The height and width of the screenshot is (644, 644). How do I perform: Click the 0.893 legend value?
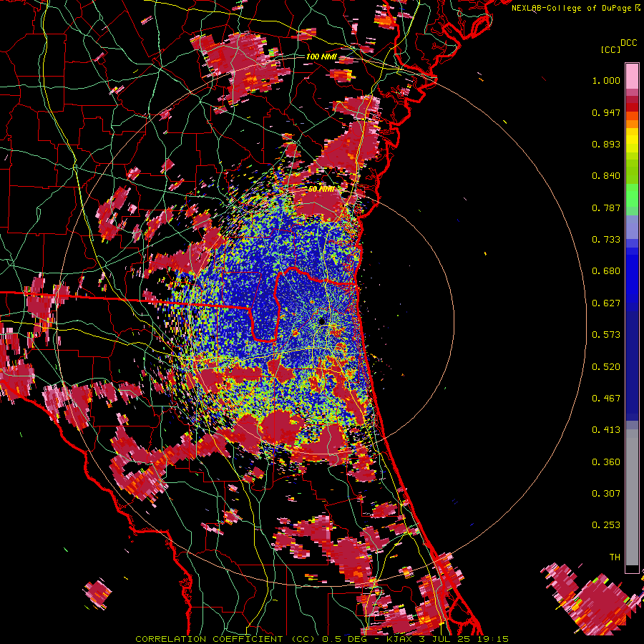coord(606,144)
